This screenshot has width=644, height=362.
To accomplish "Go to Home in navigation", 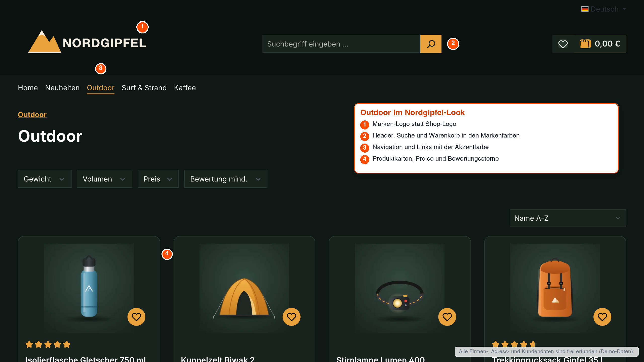I will click(x=28, y=88).
